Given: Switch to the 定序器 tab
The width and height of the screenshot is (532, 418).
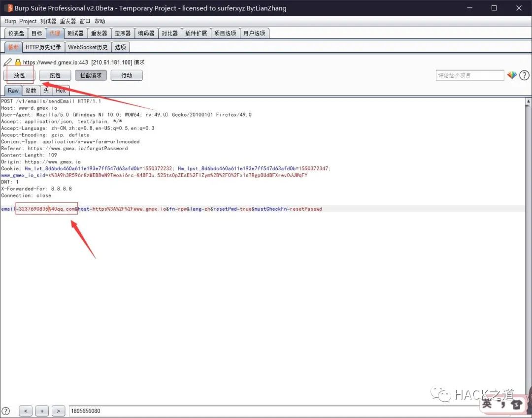Looking at the screenshot, I should [x=123, y=33].
